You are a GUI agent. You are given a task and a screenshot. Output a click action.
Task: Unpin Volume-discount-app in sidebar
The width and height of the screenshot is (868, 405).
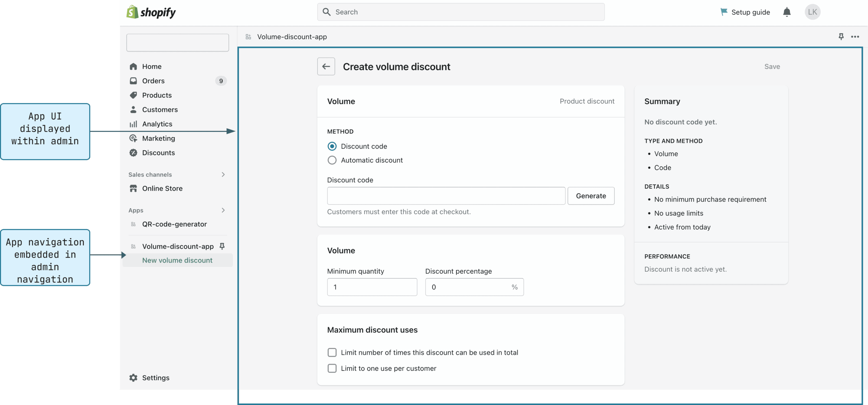(x=222, y=246)
